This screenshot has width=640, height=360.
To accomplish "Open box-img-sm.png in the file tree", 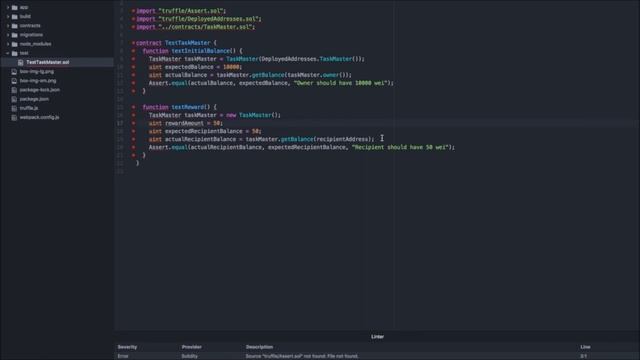I will (38, 80).
